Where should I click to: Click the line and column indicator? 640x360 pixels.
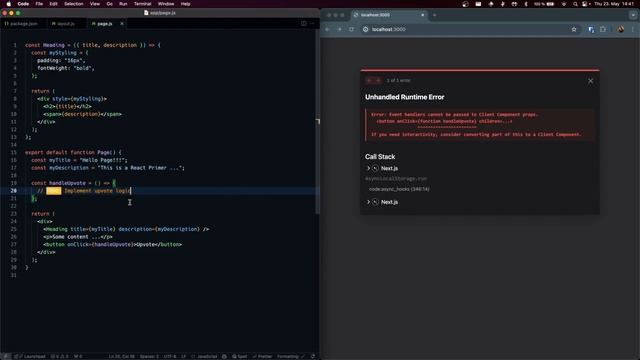point(122,356)
